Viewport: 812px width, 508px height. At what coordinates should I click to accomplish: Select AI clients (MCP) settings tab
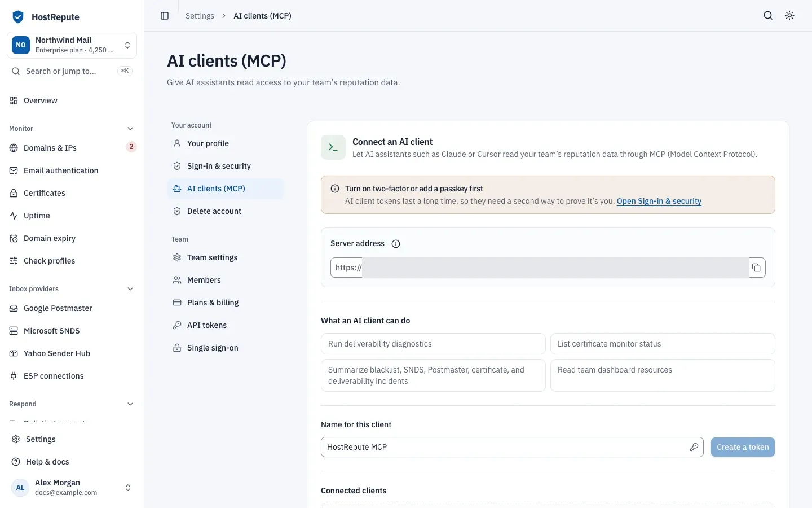point(226,189)
